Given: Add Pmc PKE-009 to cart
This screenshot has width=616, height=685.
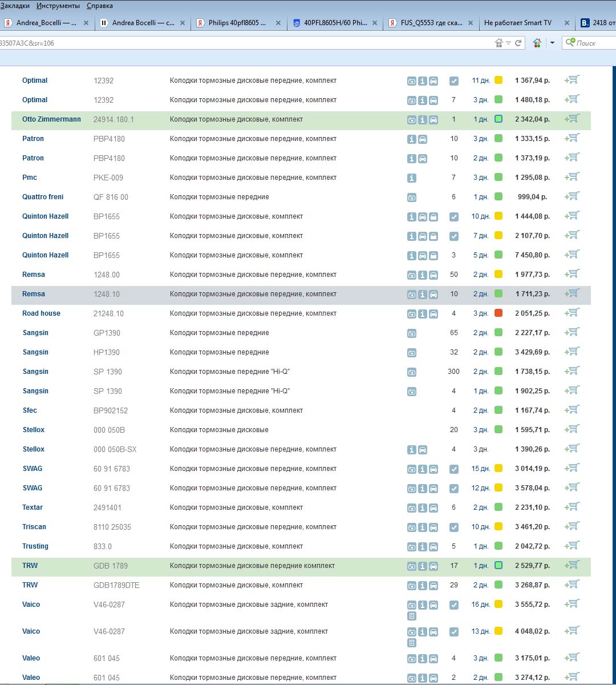Looking at the screenshot, I should pyautogui.click(x=572, y=178).
